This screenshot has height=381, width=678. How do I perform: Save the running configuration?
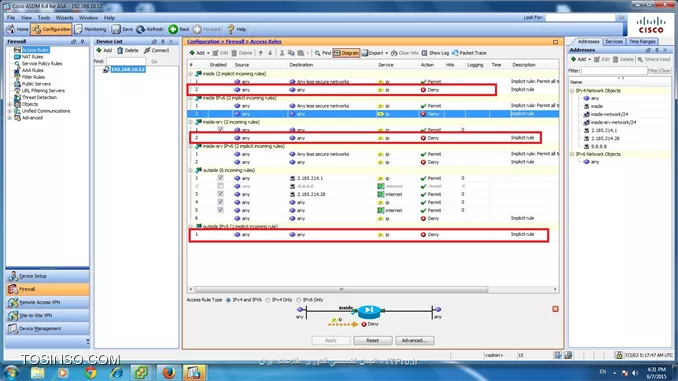[x=122, y=29]
